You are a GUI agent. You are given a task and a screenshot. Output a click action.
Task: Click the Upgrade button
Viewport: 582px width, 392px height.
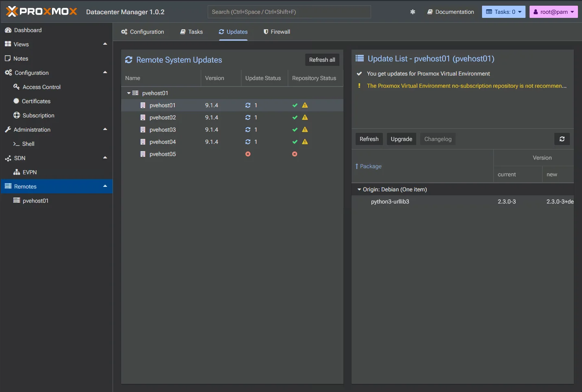tap(401, 139)
